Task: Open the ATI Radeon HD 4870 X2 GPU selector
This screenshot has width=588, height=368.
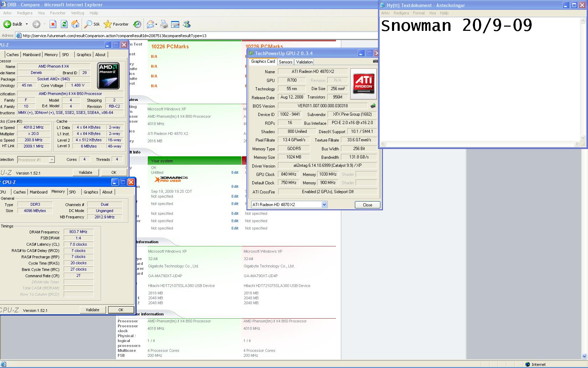Action: 289,205
